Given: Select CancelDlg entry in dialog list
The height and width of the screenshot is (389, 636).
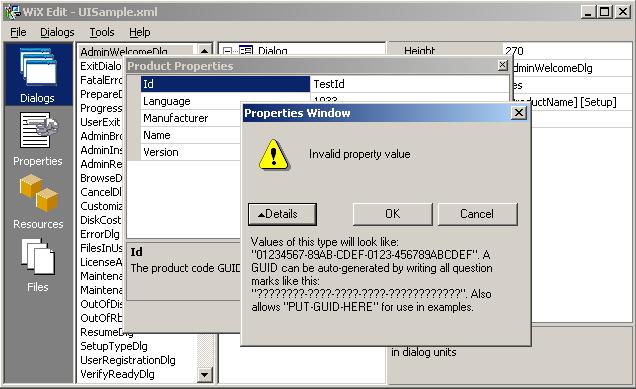Looking at the screenshot, I should tap(101, 192).
